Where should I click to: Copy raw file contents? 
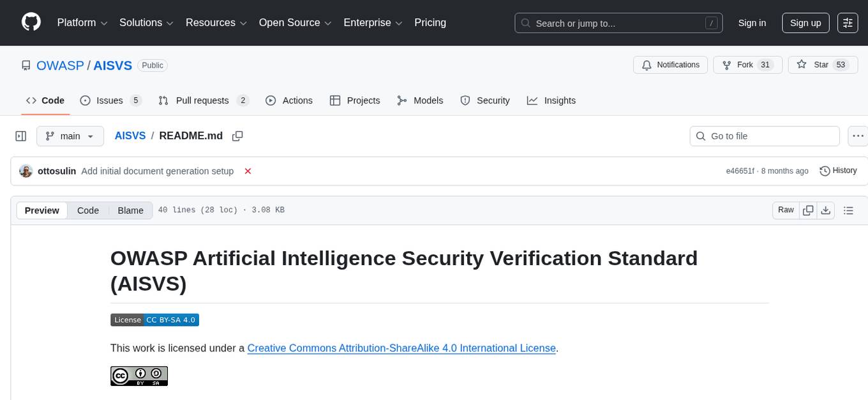click(x=808, y=210)
